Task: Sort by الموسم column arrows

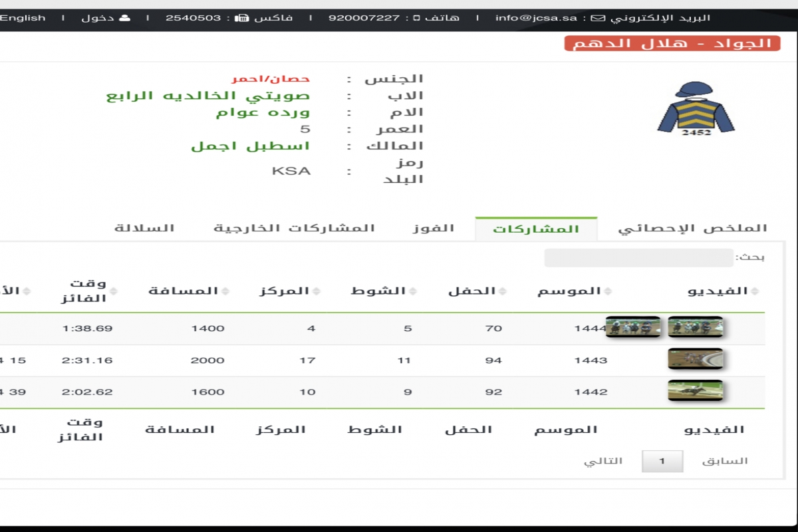Action: pyautogui.click(x=607, y=291)
